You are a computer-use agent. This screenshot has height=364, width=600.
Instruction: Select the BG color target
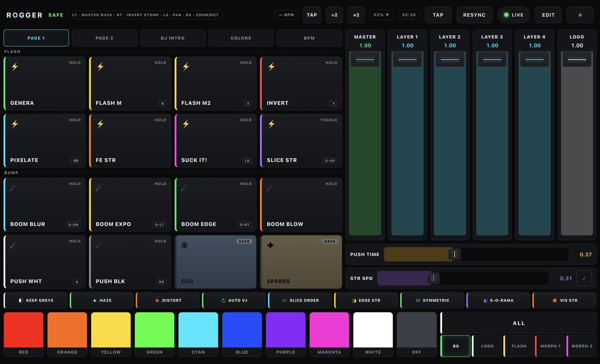pyautogui.click(x=455, y=346)
